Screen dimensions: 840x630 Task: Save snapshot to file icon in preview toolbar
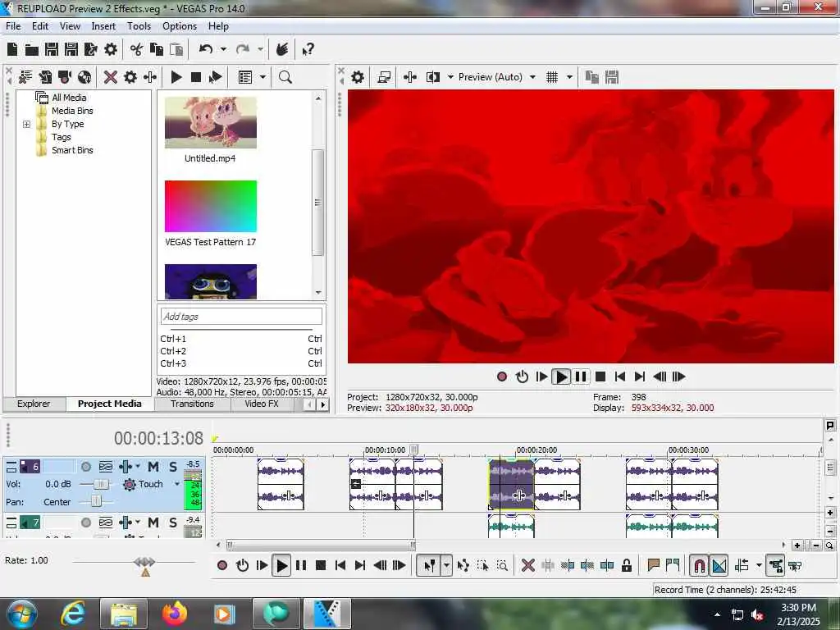tap(612, 77)
